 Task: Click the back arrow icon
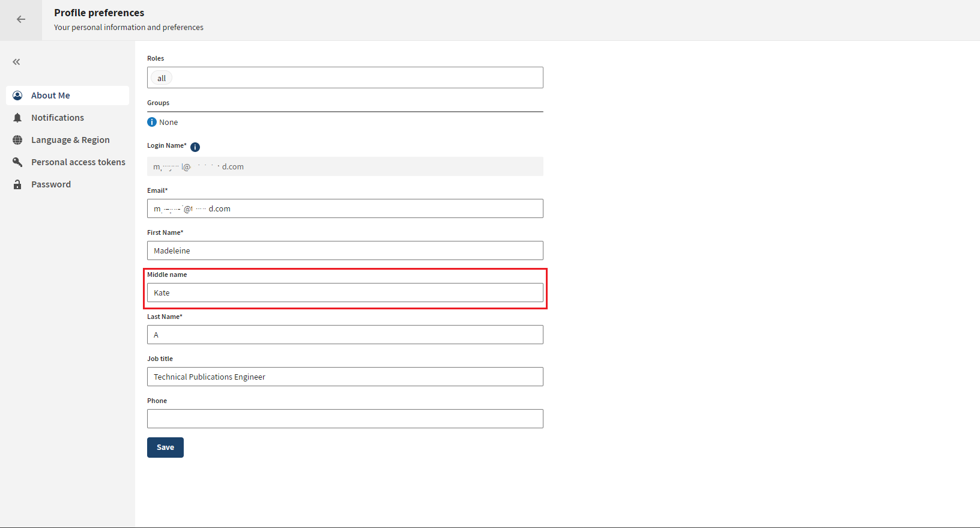coord(21,19)
